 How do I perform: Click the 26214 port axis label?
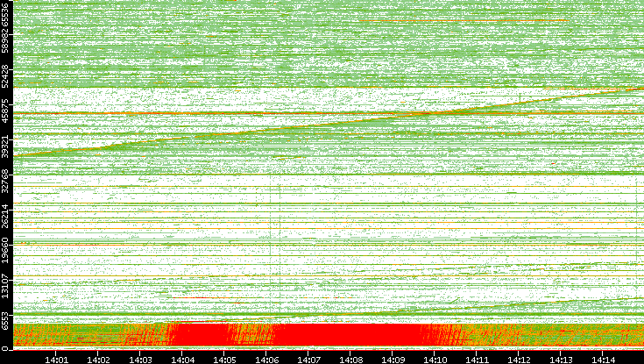[x=5, y=216]
